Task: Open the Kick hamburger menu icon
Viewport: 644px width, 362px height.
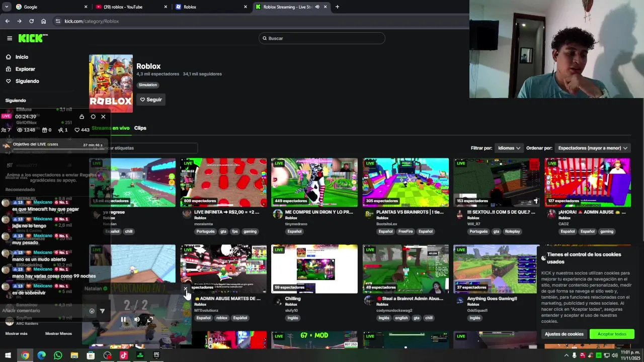Action: 10,38
